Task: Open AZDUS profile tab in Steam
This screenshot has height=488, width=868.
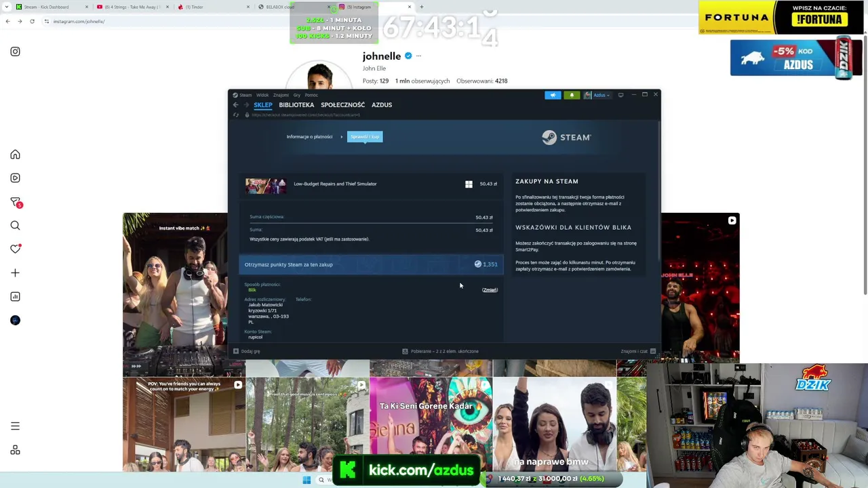Action: 382,105
